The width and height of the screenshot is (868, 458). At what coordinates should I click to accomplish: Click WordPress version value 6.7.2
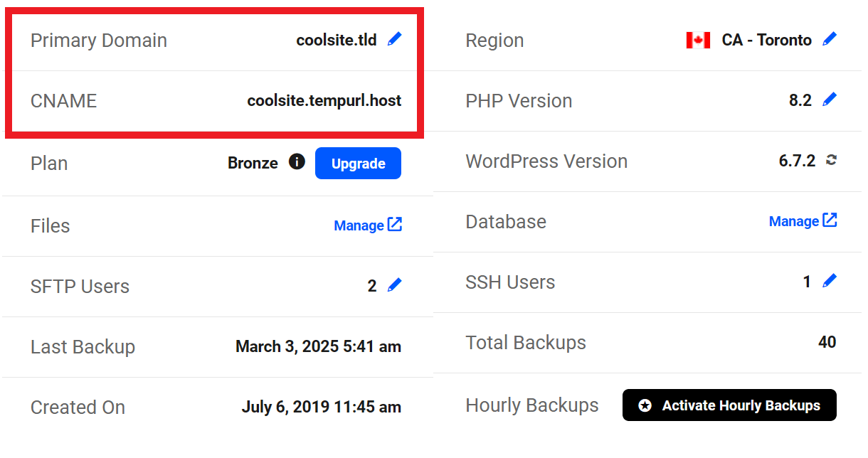pyautogui.click(x=797, y=161)
